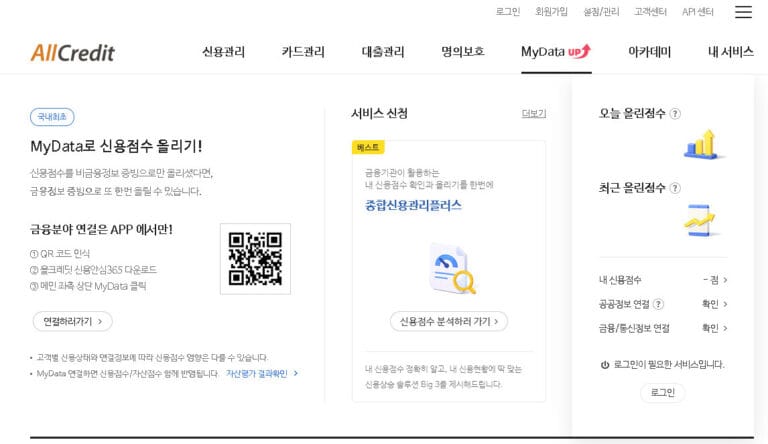Click the help icon beside 최근 올린점수
This screenshot has width=768, height=444.
[x=675, y=188]
